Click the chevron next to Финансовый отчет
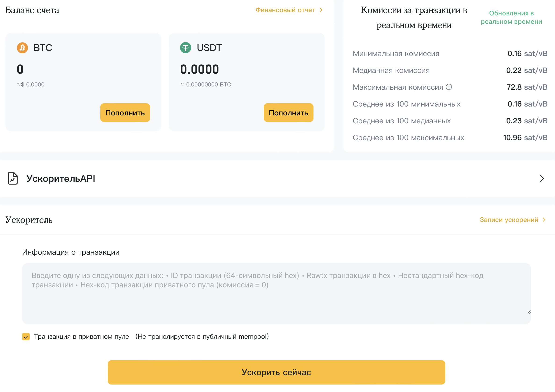Screen dimensions: 555x392 click(x=321, y=10)
